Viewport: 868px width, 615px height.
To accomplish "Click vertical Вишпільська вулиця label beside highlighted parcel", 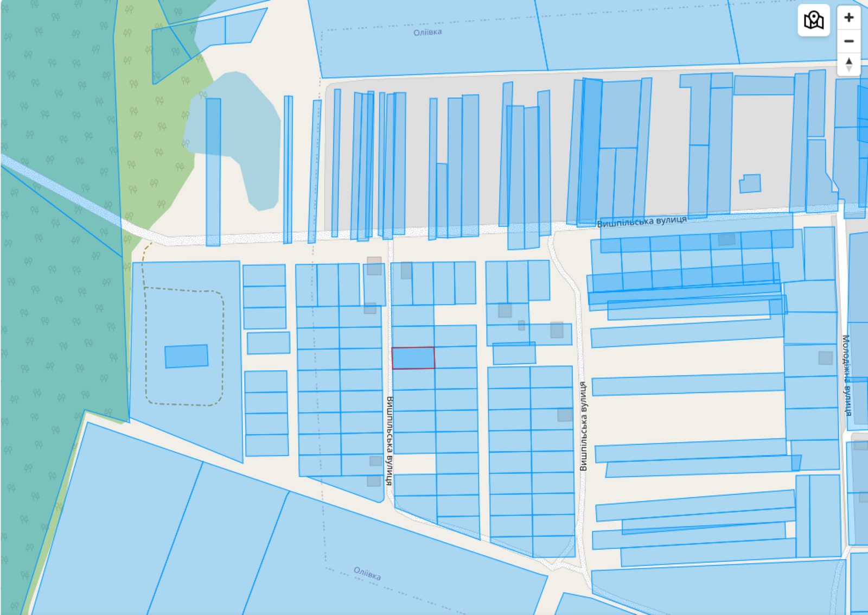I will click(389, 440).
